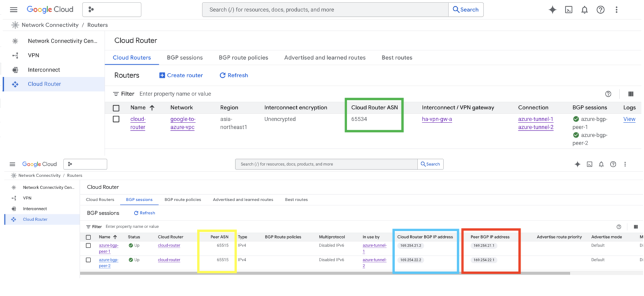The height and width of the screenshot is (296, 644).
Task: Click Create router button
Action: click(x=181, y=75)
